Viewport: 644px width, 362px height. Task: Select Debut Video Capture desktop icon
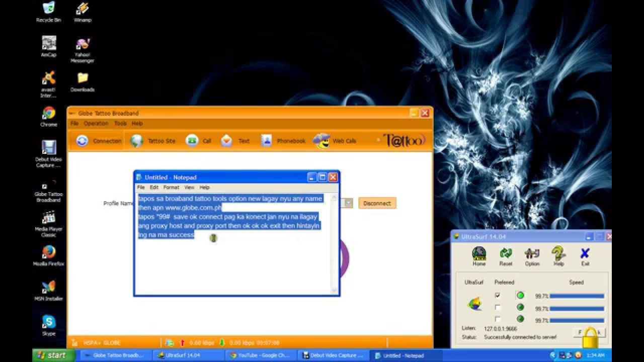coord(49,154)
